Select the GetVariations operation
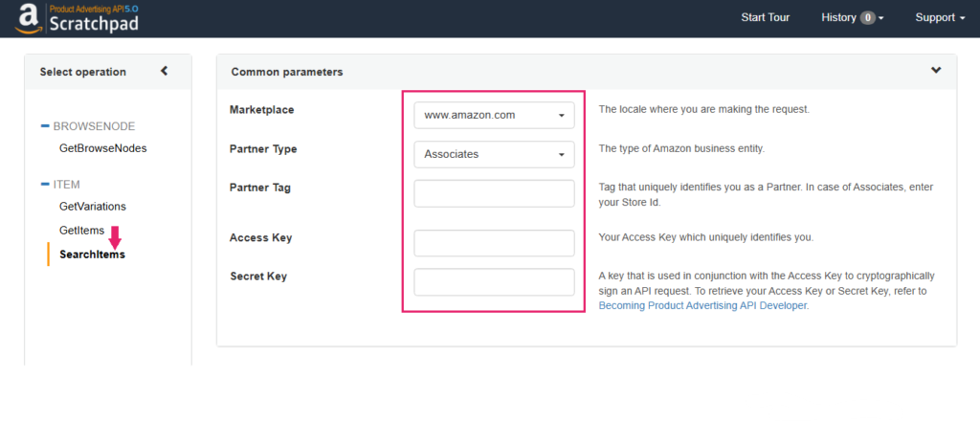Viewport: 980px width, 421px height. coord(93,206)
